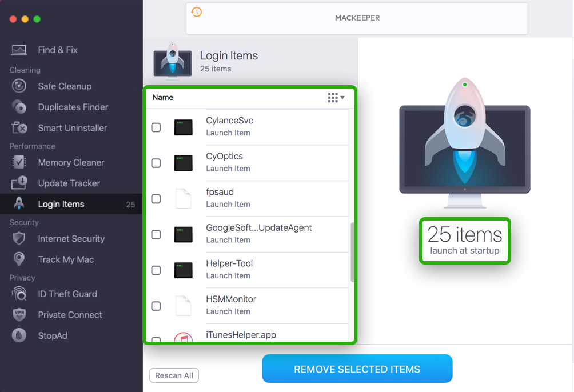This screenshot has height=392, width=574.
Task: Click the Login Items 25 count badge
Action: click(x=131, y=205)
